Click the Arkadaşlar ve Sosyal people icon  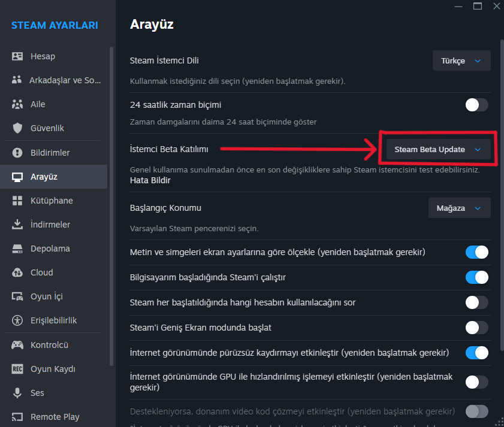tap(17, 80)
